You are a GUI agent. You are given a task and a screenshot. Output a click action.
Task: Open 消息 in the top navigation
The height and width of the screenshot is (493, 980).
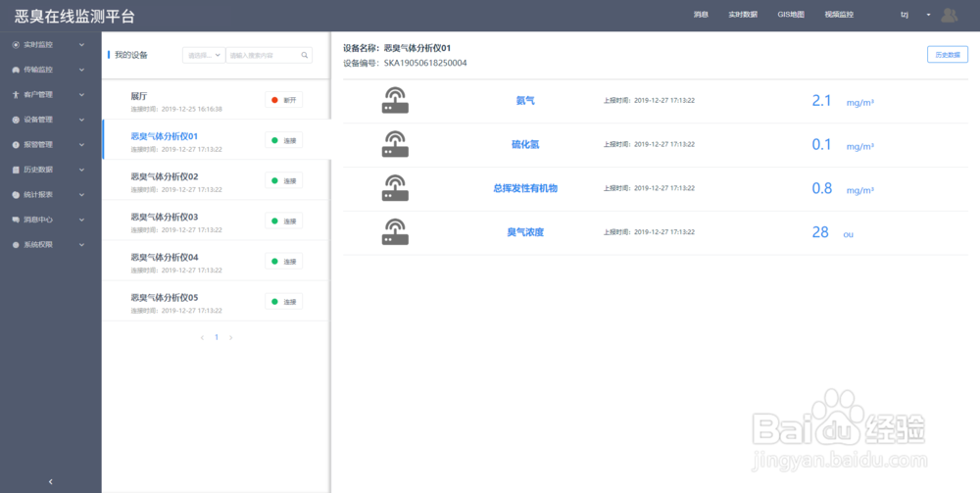[701, 15]
